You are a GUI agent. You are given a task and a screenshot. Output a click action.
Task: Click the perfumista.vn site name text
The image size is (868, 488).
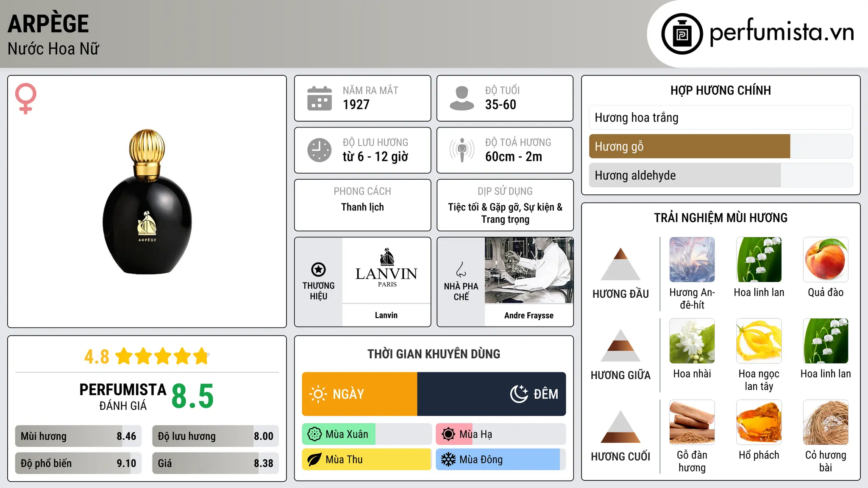pos(782,33)
